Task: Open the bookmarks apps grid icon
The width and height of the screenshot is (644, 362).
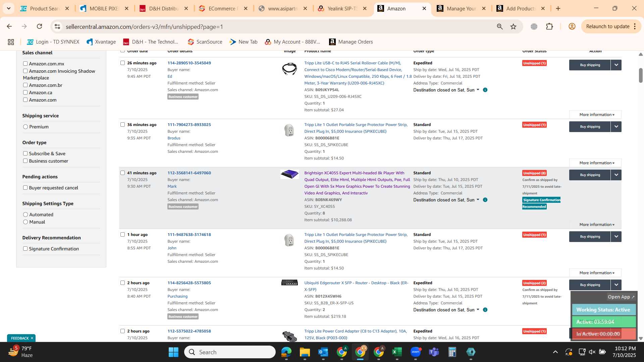Action: [x=11, y=42]
